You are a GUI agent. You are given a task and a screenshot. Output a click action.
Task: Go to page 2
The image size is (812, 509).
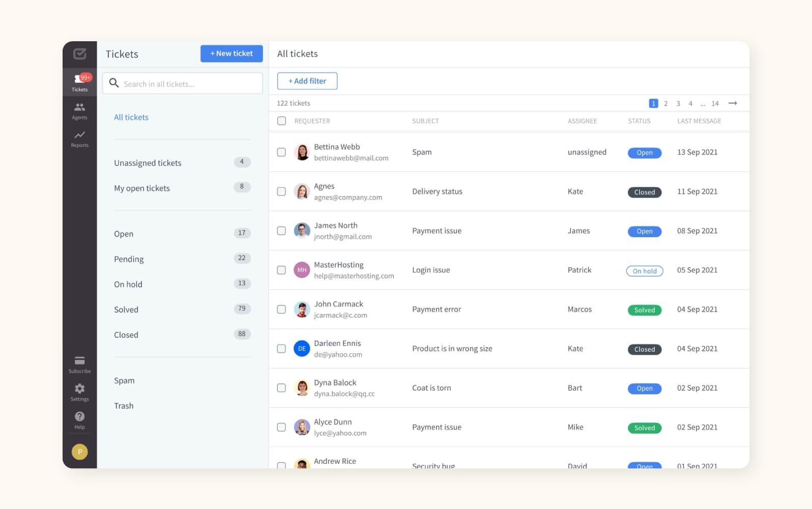[x=665, y=103]
